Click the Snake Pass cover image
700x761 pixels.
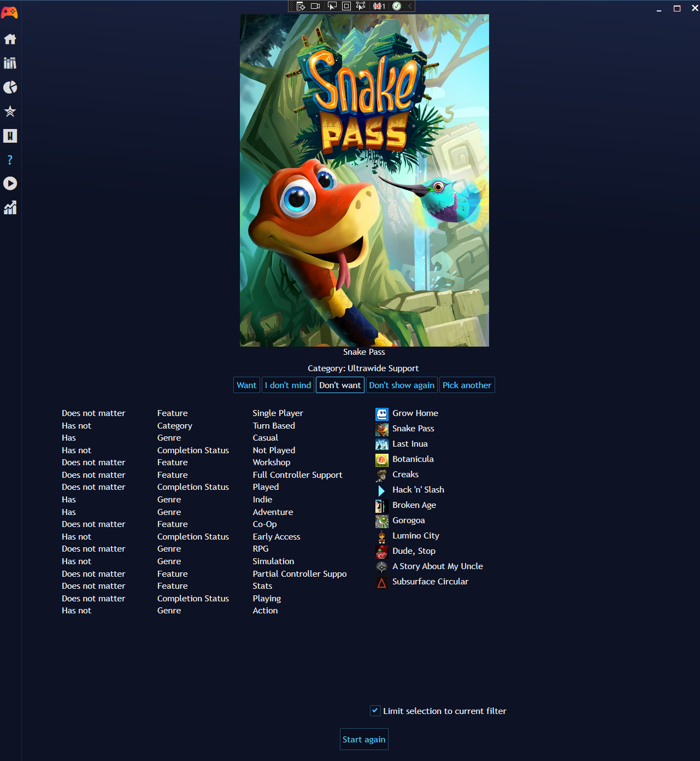click(x=364, y=180)
